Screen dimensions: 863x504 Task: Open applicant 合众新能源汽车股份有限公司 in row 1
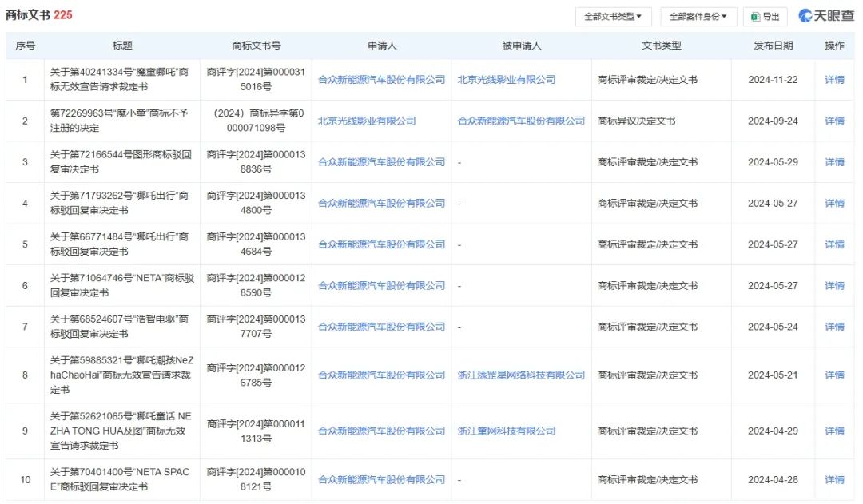(x=381, y=80)
